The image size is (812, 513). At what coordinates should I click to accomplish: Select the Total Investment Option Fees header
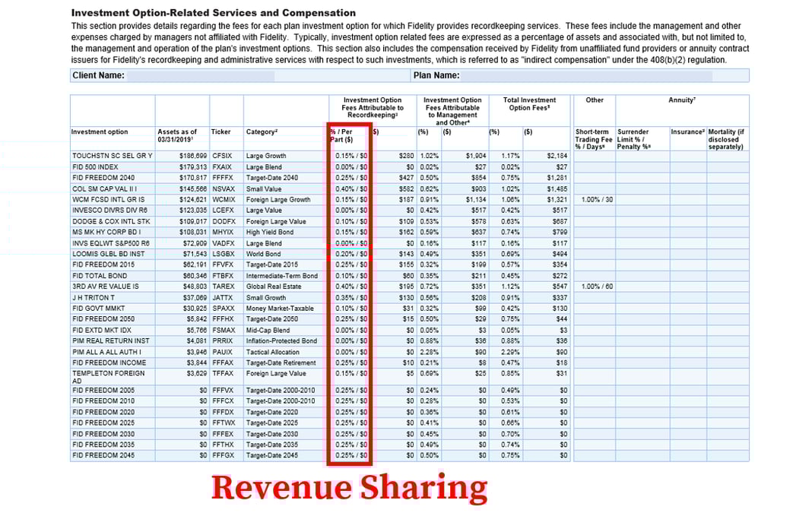pyautogui.click(x=529, y=104)
